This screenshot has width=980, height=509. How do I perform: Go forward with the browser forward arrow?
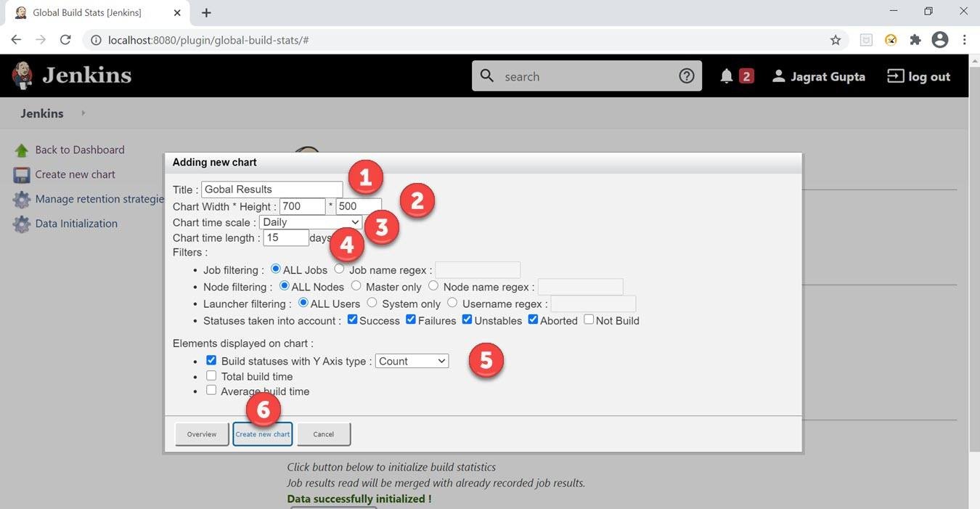point(41,40)
